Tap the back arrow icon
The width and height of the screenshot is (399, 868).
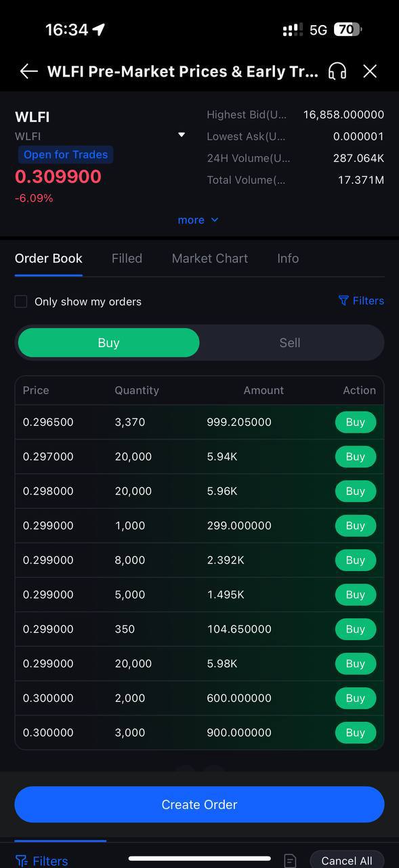click(x=28, y=71)
